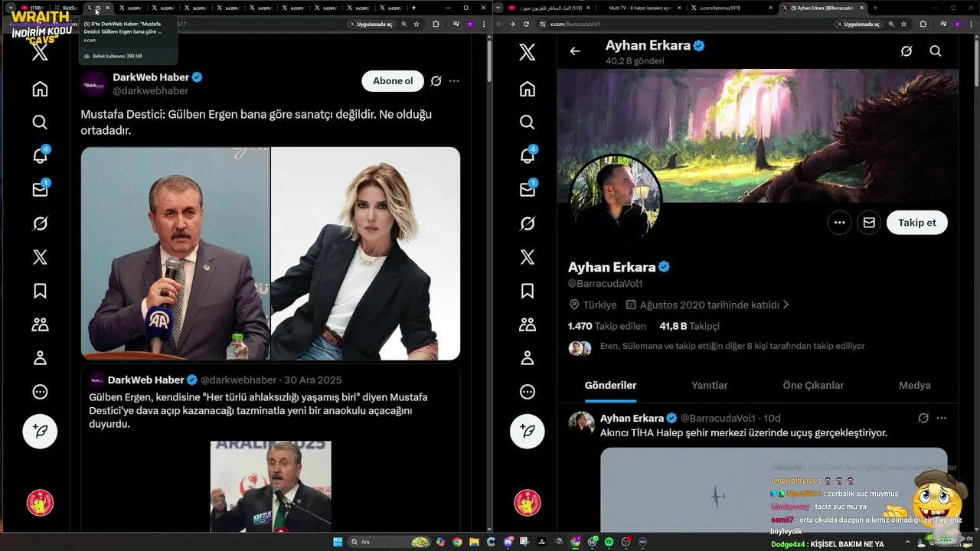
Task: Open extensions puzzle icon in left browser
Action: pyautogui.click(x=436, y=24)
